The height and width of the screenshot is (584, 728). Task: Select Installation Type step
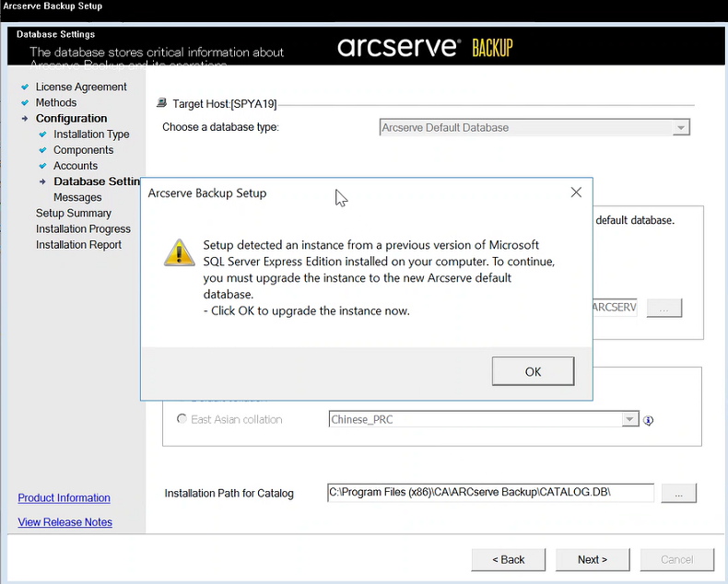91,134
